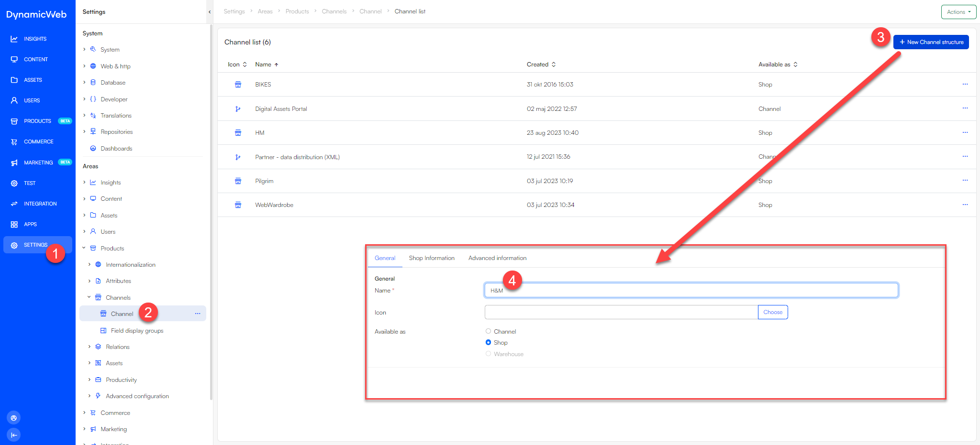Select the Channel radio option

(x=488, y=331)
